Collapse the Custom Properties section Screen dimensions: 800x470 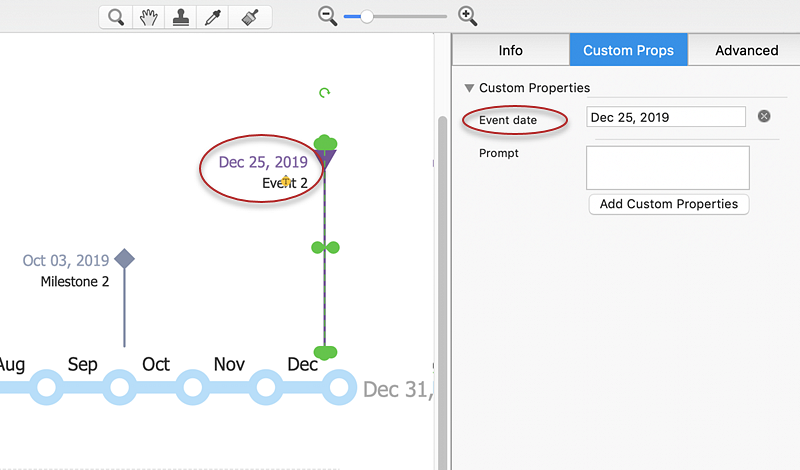click(x=469, y=88)
